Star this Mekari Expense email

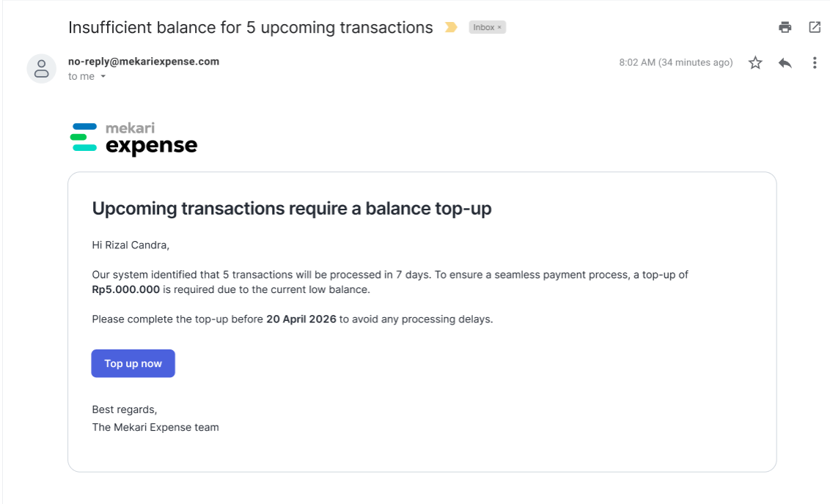click(755, 63)
